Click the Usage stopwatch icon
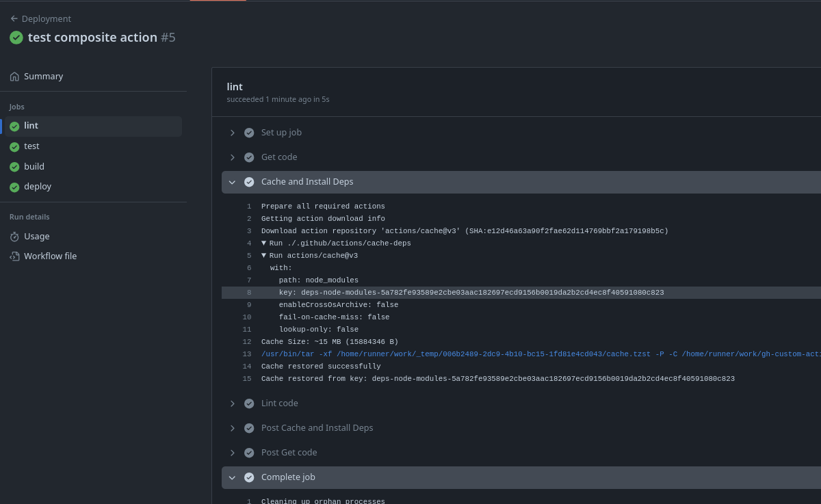The height and width of the screenshot is (504, 821). point(14,237)
